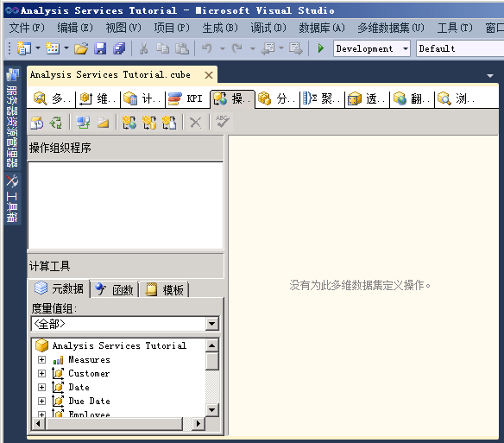Open the 文件(F) menu
Viewport: 504px width, 443px height.
(27, 28)
